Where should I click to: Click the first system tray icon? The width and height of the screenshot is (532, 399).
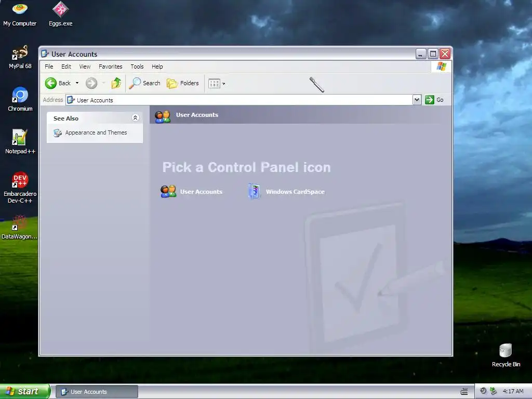click(x=483, y=391)
